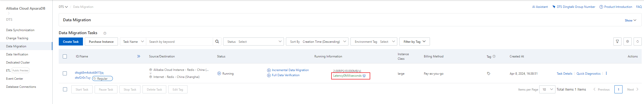Screen dimensions: 644x104
Task: Open list settings gear icon
Action: coord(627,41)
